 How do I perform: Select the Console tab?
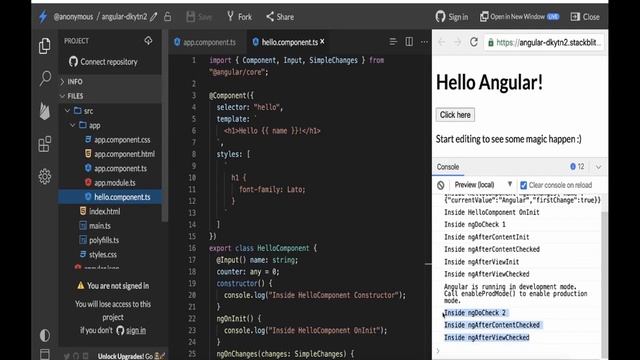tap(448, 167)
